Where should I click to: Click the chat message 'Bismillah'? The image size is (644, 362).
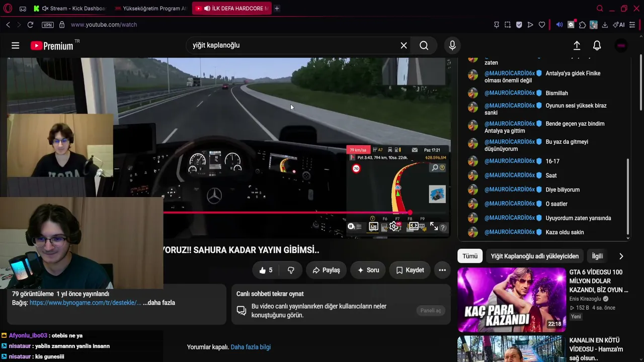tap(556, 93)
